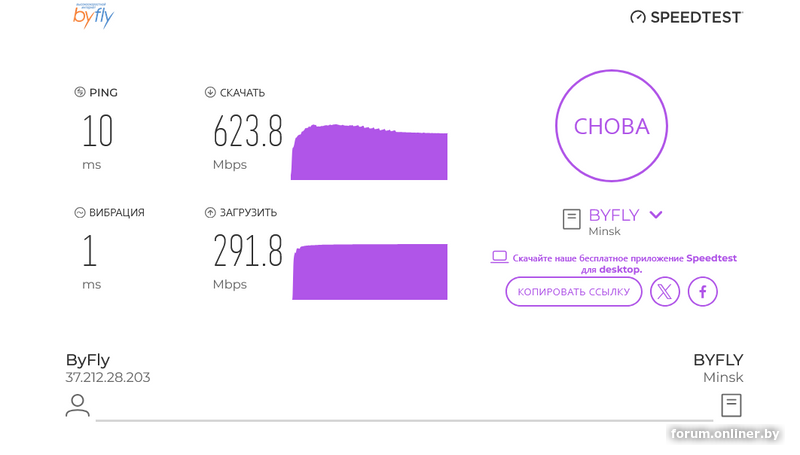Click the 623.8 download result

pos(248,131)
